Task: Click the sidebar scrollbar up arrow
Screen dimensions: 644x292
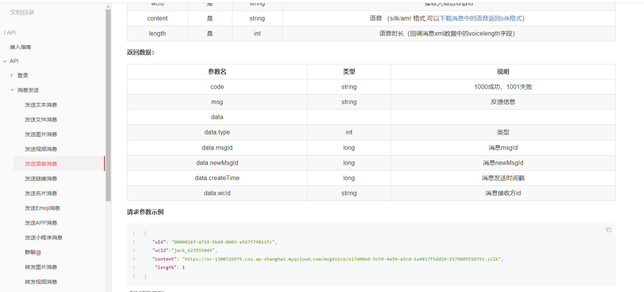Action: tap(108, 6)
